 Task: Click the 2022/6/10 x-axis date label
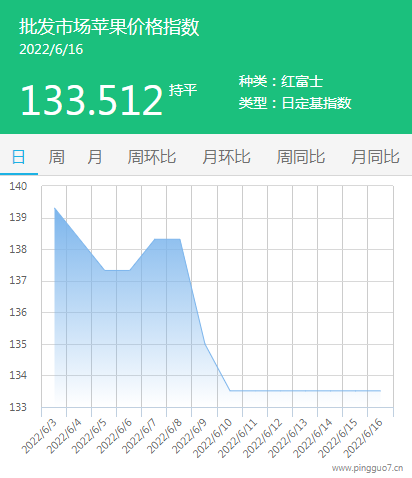[x=212, y=438]
